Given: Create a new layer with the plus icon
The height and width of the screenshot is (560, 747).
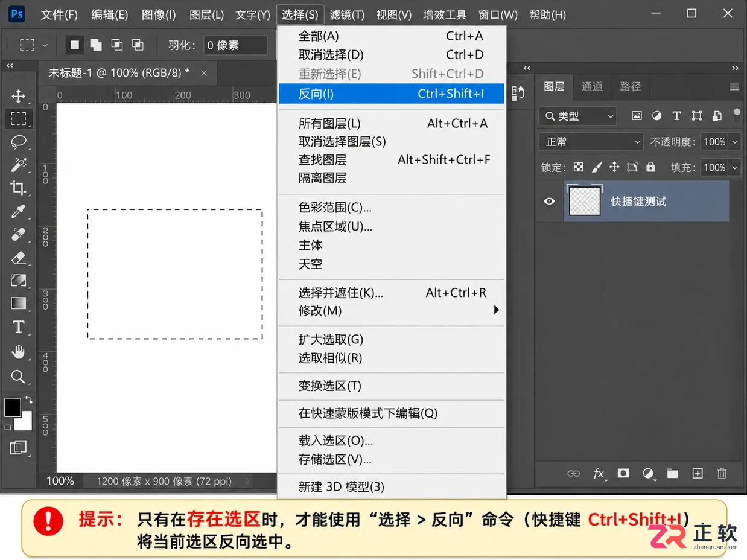Looking at the screenshot, I should [x=698, y=474].
